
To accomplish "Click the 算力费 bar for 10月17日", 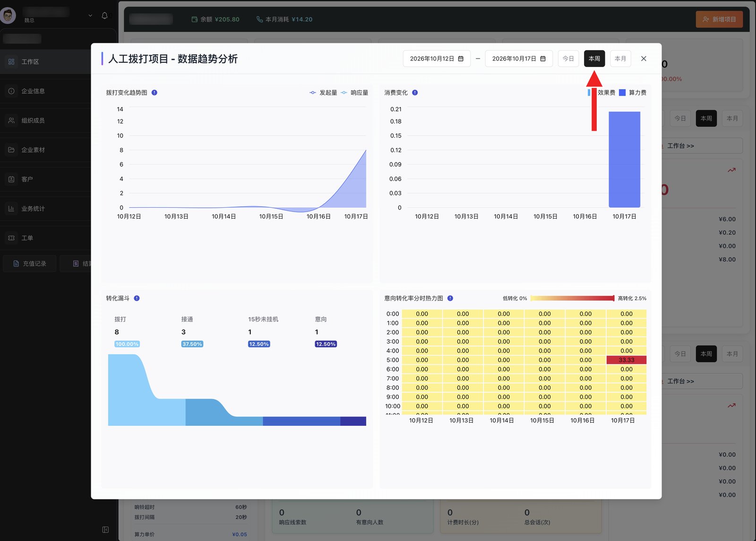I will click(x=624, y=160).
